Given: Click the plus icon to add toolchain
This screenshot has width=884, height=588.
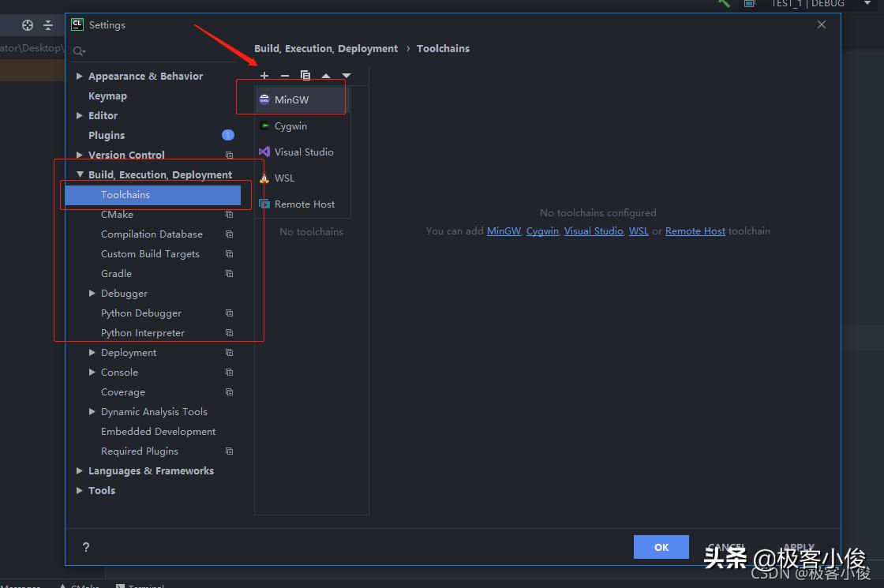Looking at the screenshot, I should [x=264, y=76].
